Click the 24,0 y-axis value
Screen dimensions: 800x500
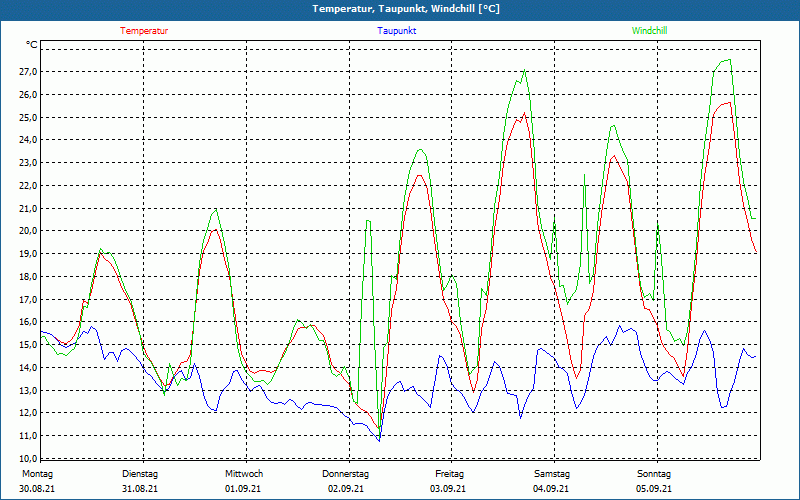click(x=29, y=140)
